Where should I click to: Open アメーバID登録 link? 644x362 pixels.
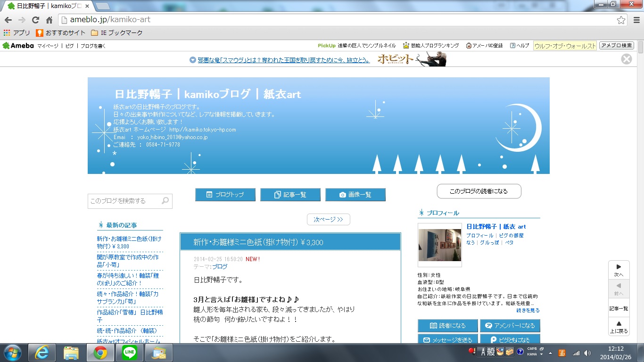485,46
